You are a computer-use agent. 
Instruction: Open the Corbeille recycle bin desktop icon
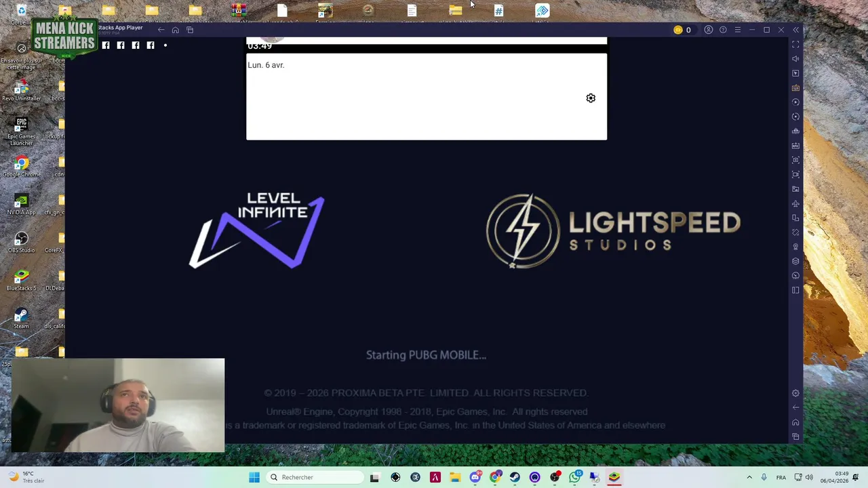point(21,13)
